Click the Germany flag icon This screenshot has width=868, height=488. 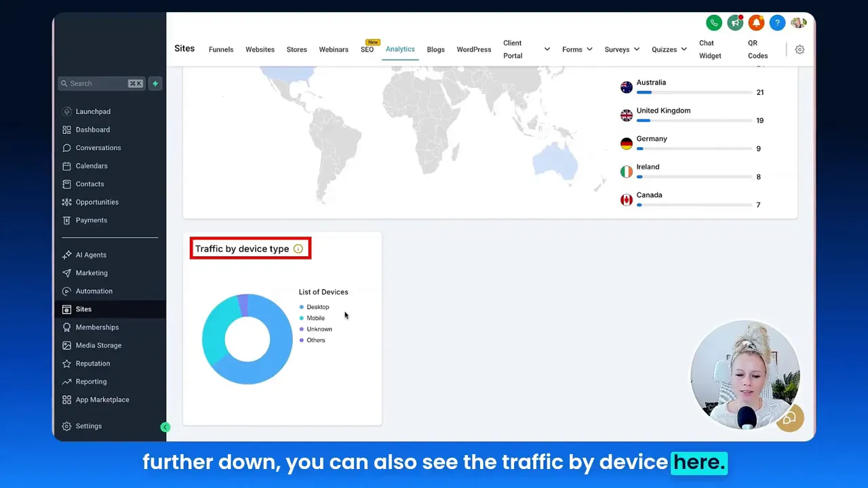pyautogui.click(x=627, y=144)
